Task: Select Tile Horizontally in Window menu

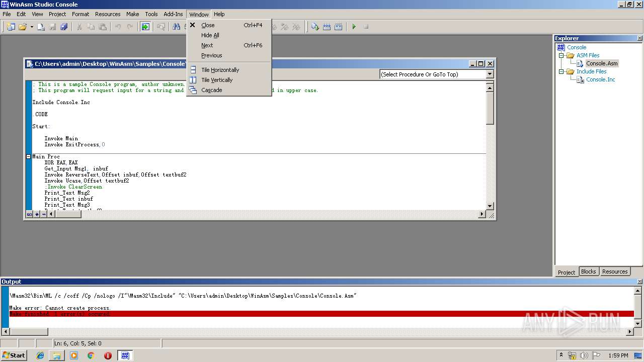Action: click(229, 70)
